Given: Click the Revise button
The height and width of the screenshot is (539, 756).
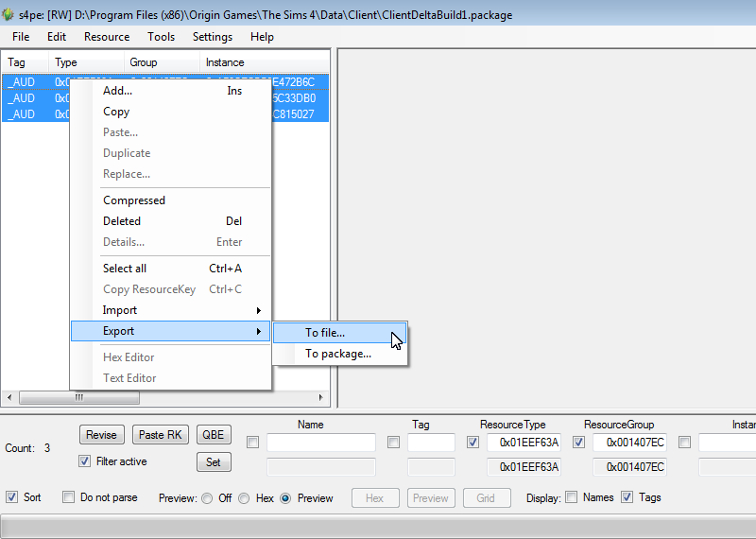Looking at the screenshot, I should [102, 435].
